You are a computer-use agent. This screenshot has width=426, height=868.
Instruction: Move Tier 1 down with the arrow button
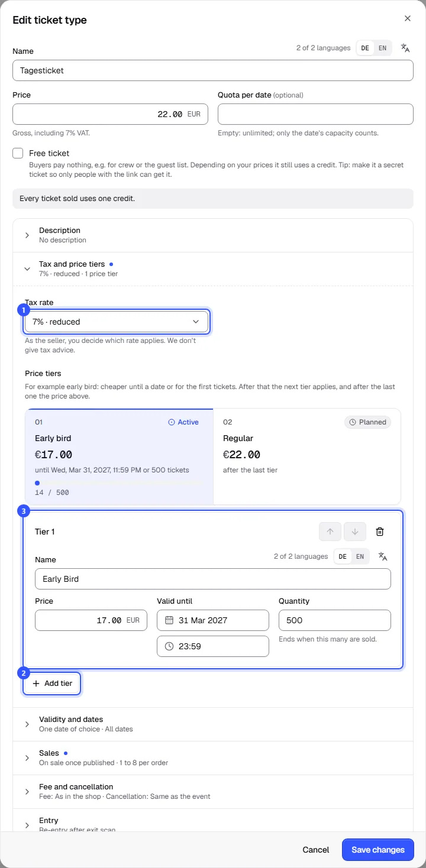tap(355, 532)
